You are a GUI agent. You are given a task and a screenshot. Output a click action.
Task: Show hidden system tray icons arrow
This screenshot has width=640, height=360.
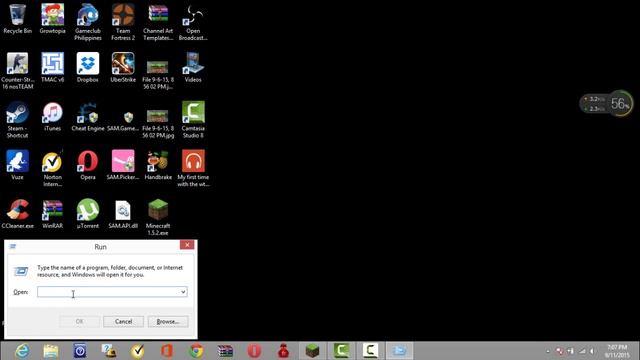coord(548,351)
